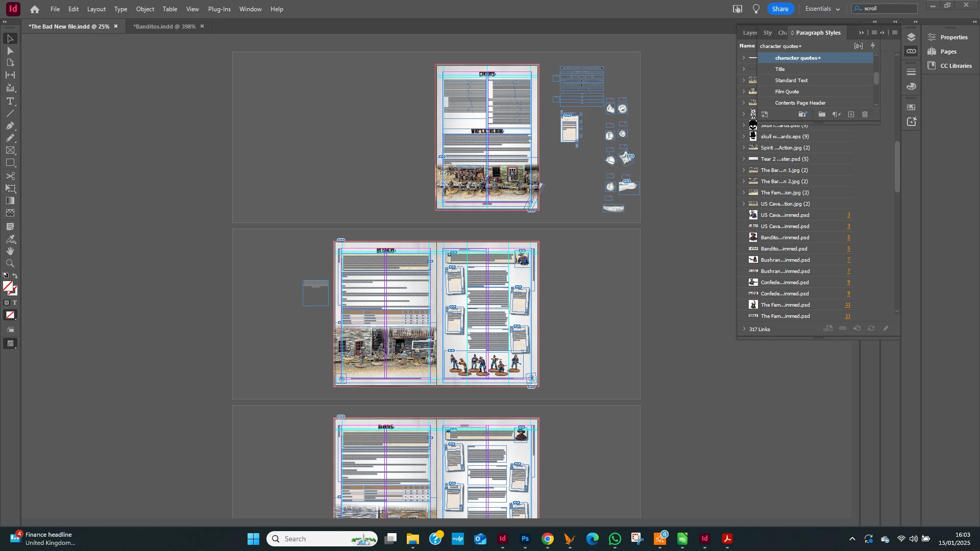
Task: Click the Share button
Action: pyautogui.click(x=780, y=9)
